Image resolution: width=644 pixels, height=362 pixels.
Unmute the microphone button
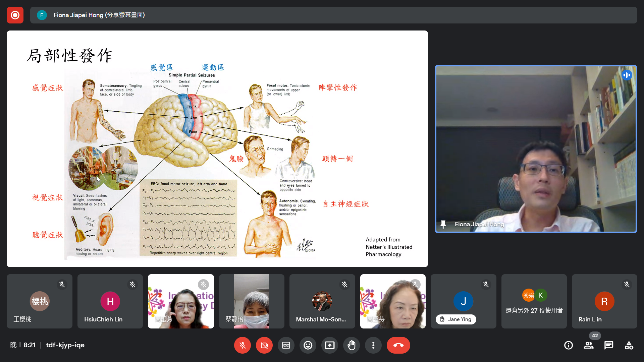[x=243, y=345]
